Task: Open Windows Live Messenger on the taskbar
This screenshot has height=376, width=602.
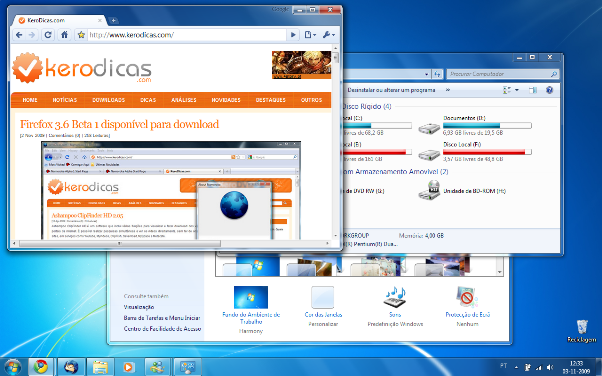Action: [x=158, y=367]
